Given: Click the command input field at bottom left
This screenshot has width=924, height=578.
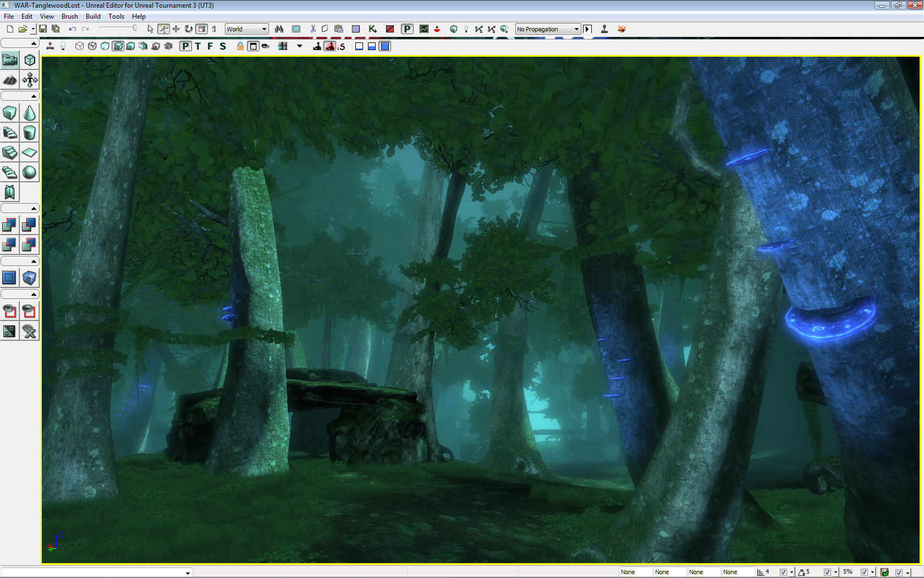Looking at the screenshot, I should coord(96,572).
